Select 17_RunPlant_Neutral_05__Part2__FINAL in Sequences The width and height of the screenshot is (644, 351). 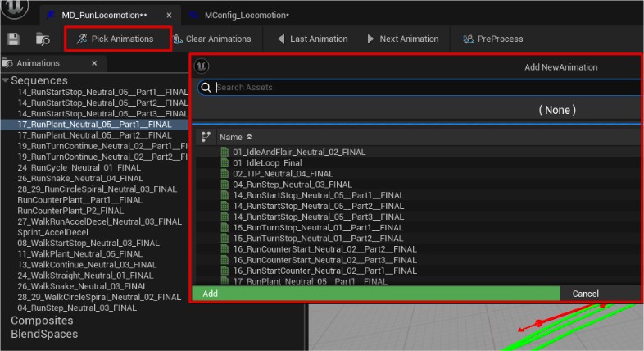pos(94,135)
